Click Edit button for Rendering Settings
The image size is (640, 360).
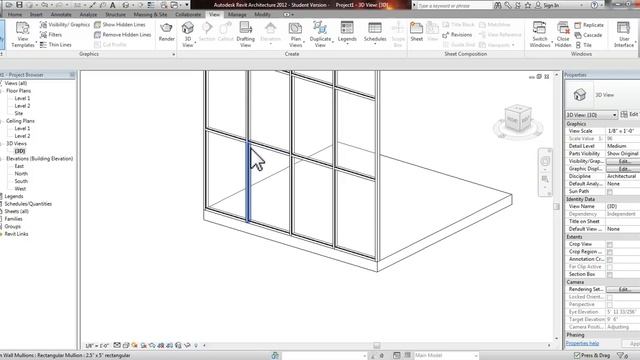click(x=623, y=289)
